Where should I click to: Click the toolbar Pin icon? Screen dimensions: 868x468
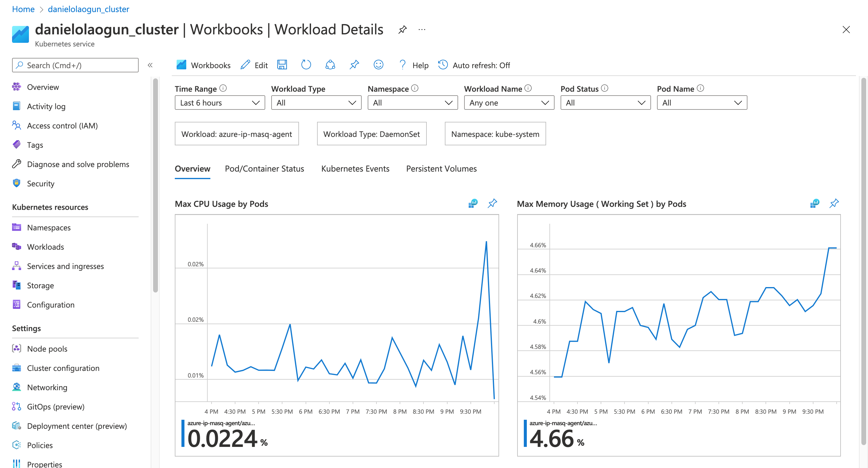(x=354, y=65)
